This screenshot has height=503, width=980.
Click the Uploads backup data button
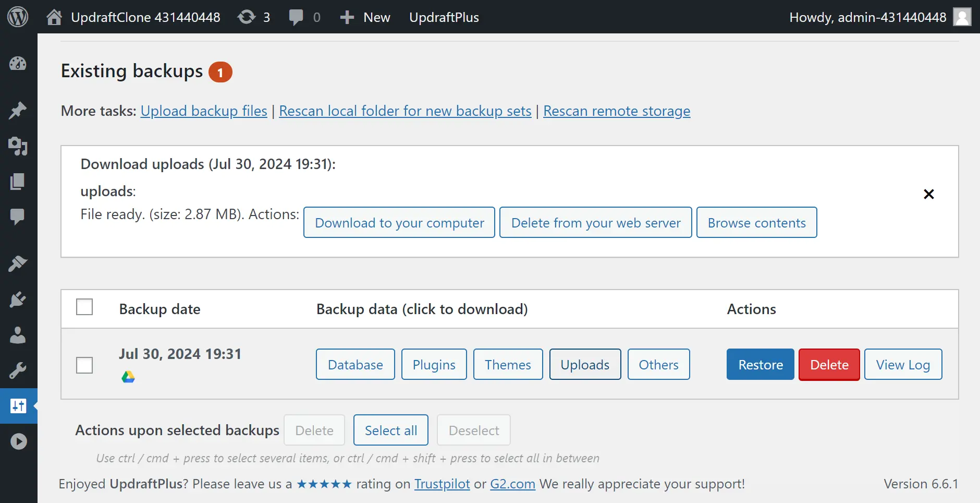585,365
